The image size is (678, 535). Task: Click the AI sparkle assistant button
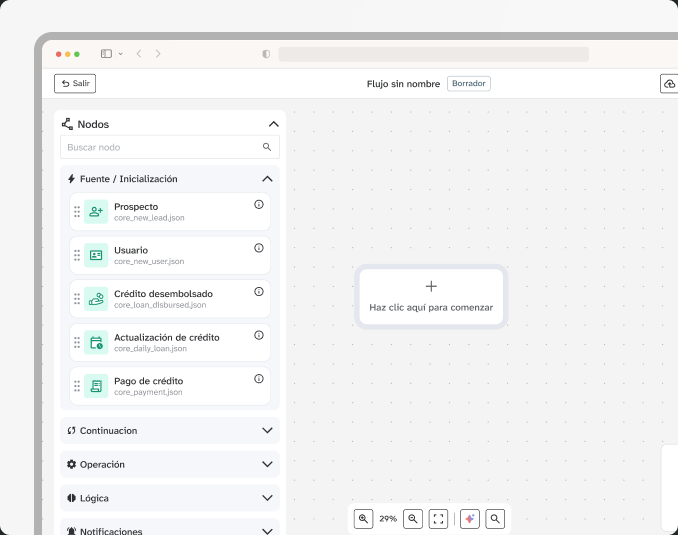[470, 519]
